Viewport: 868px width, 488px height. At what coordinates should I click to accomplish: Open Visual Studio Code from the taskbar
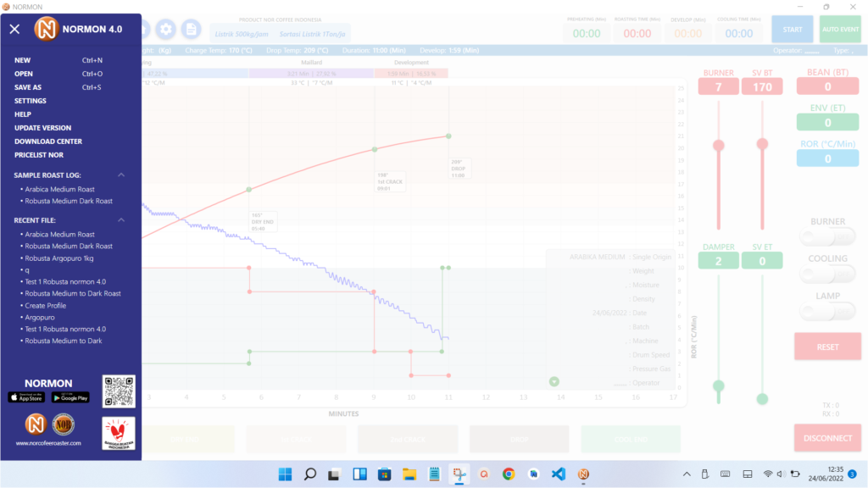click(559, 474)
